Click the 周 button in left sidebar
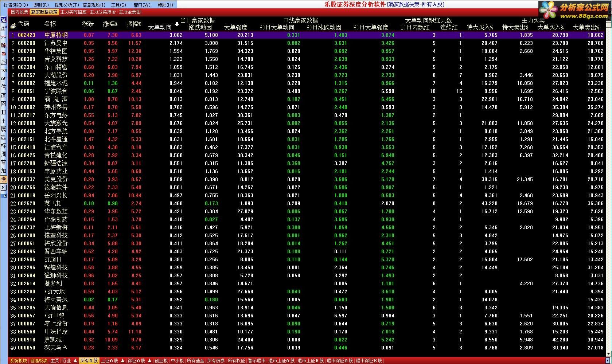 [x=3, y=154]
